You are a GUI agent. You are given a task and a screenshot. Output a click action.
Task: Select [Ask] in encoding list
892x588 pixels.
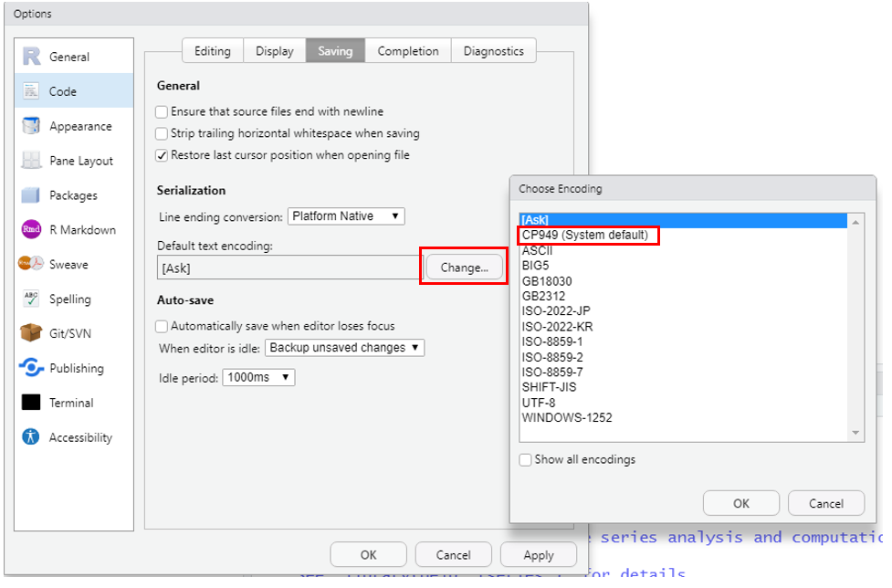[683, 219]
